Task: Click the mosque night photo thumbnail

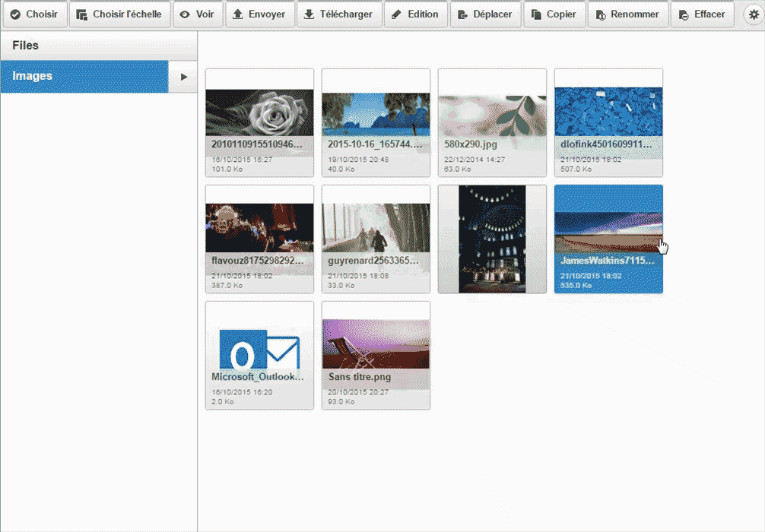Action: click(492, 238)
